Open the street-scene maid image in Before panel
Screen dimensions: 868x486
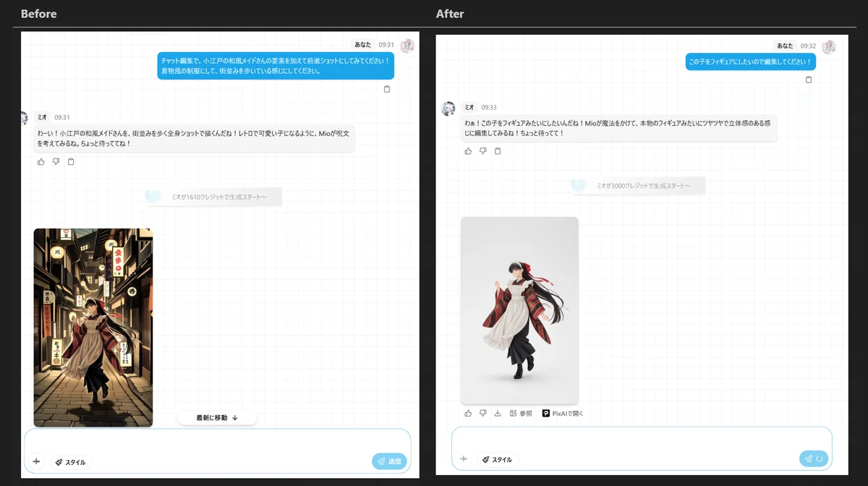point(93,328)
